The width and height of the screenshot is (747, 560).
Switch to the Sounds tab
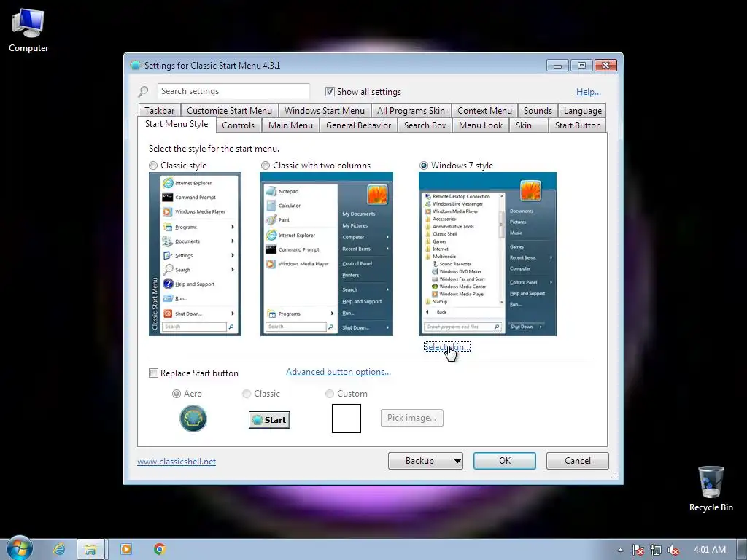pyautogui.click(x=538, y=111)
